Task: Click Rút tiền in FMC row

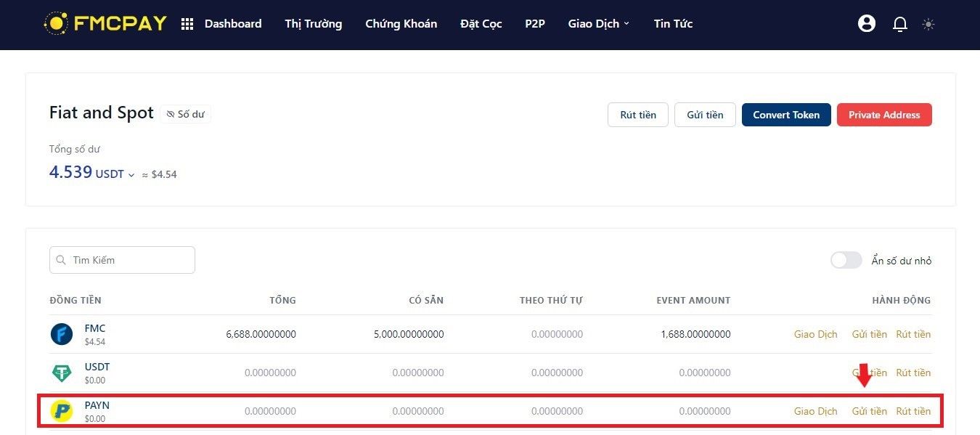Action: tap(913, 334)
